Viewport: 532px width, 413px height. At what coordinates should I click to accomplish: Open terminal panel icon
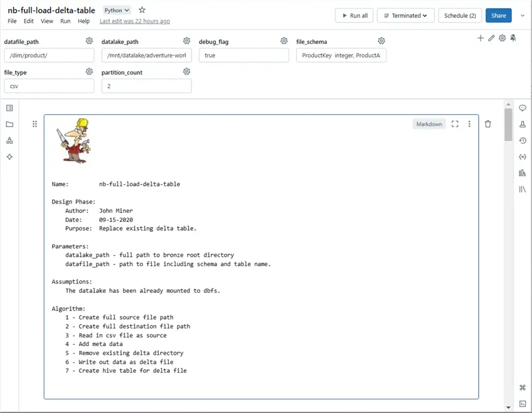(523, 404)
